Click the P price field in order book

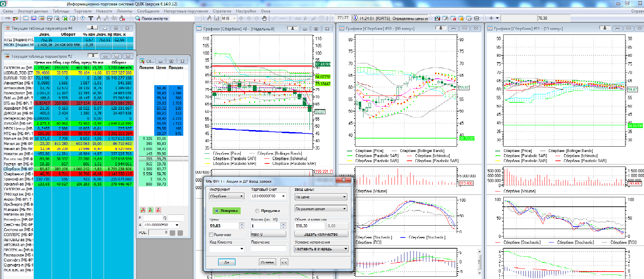click(153, 218)
